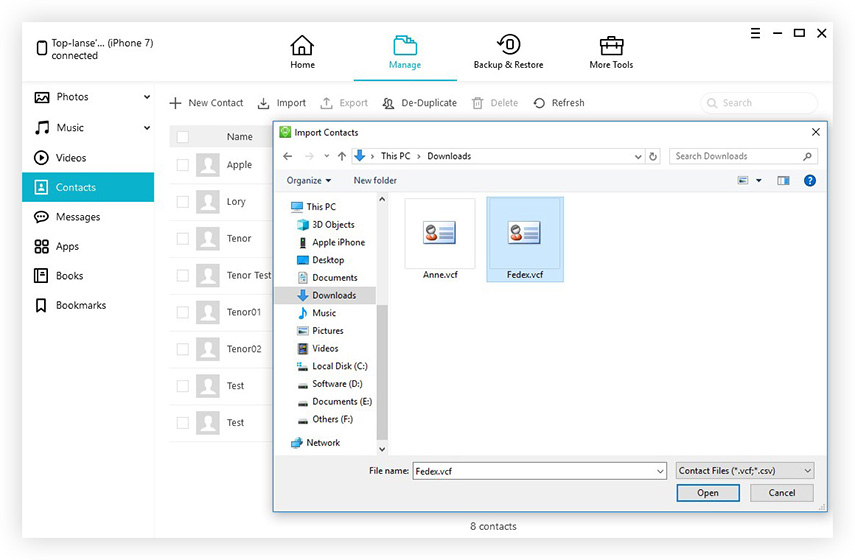Expand the address bar path dropdown
The image size is (855, 560).
click(x=638, y=156)
